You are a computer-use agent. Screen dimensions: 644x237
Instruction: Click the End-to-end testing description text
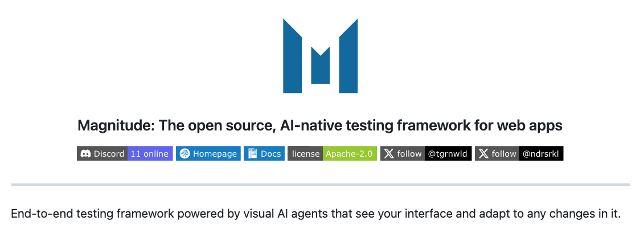[x=316, y=214]
